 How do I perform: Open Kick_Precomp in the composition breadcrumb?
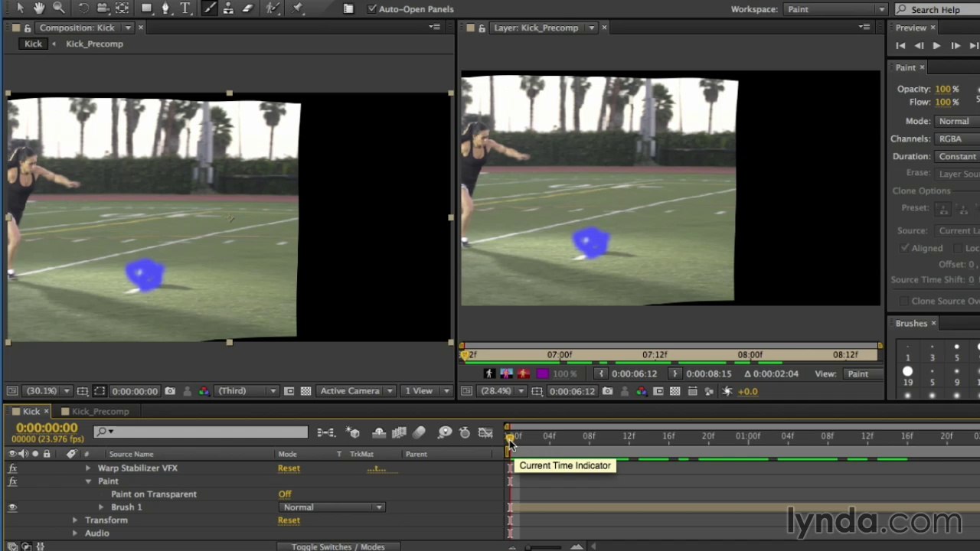94,44
